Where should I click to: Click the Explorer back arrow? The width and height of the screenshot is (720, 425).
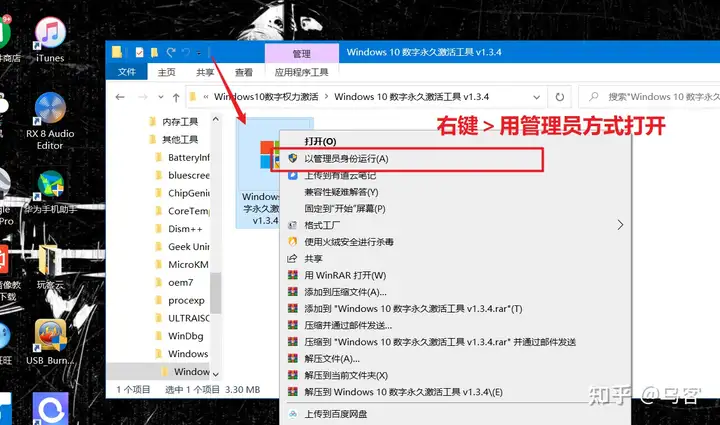120,97
